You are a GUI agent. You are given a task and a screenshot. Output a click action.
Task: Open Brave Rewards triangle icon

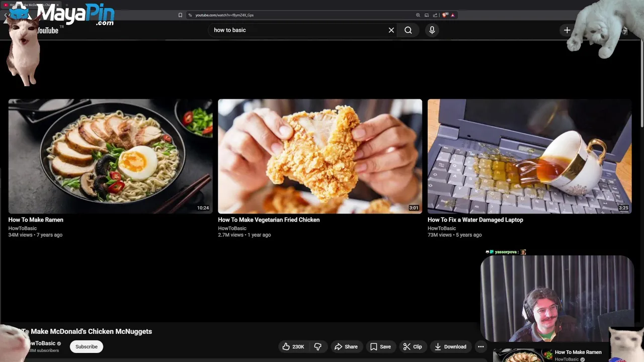pos(452,15)
